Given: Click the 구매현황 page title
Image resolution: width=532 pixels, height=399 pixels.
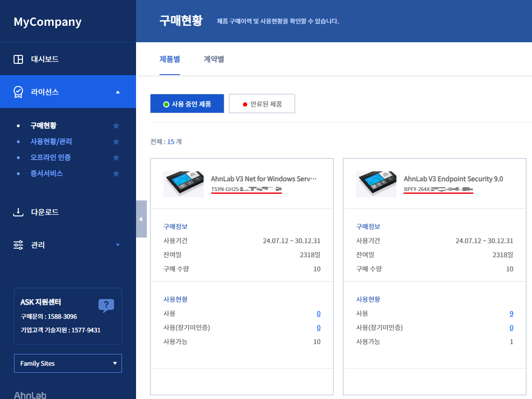Looking at the screenshot, I should [x=181, y=21].
